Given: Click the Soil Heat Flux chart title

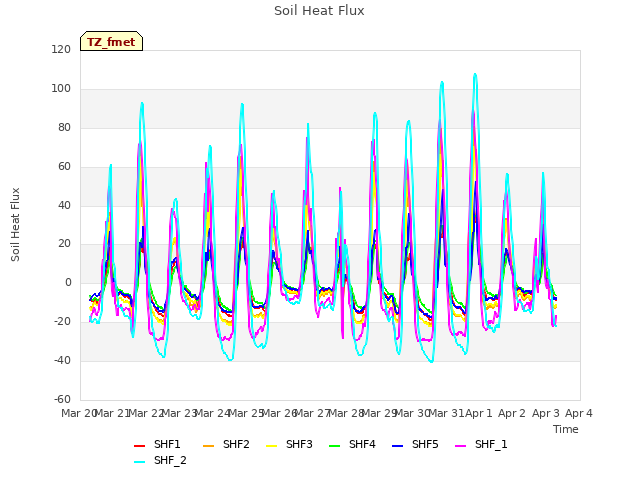Looking at the screenshot, I should (x=319, y=11).
